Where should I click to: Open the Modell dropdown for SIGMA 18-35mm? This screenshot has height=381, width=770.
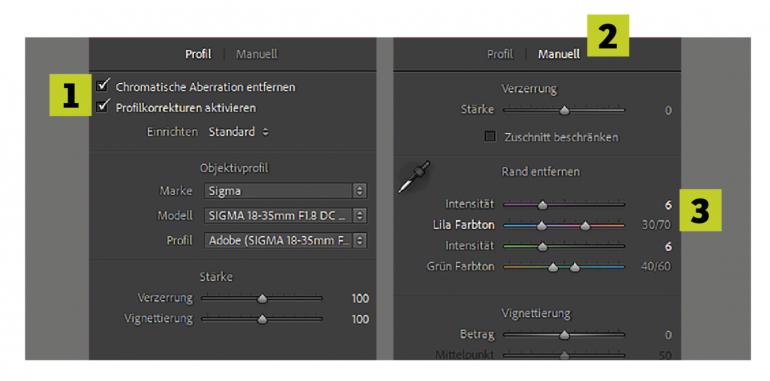coord(285,216)
